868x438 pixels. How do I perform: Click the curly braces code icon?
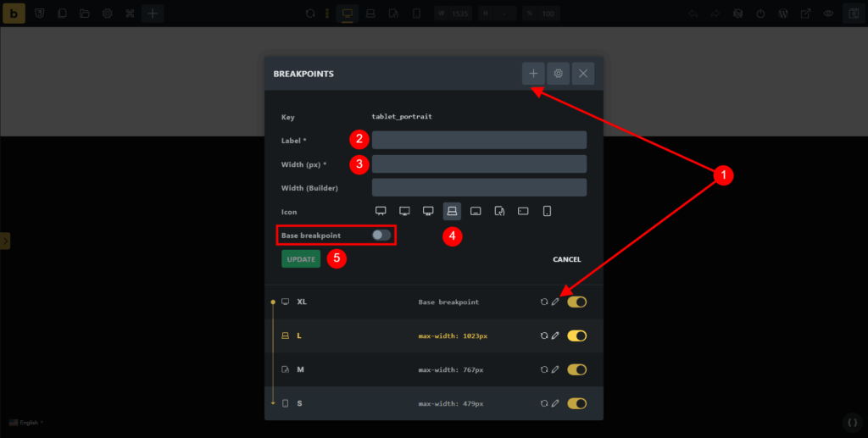853,423
